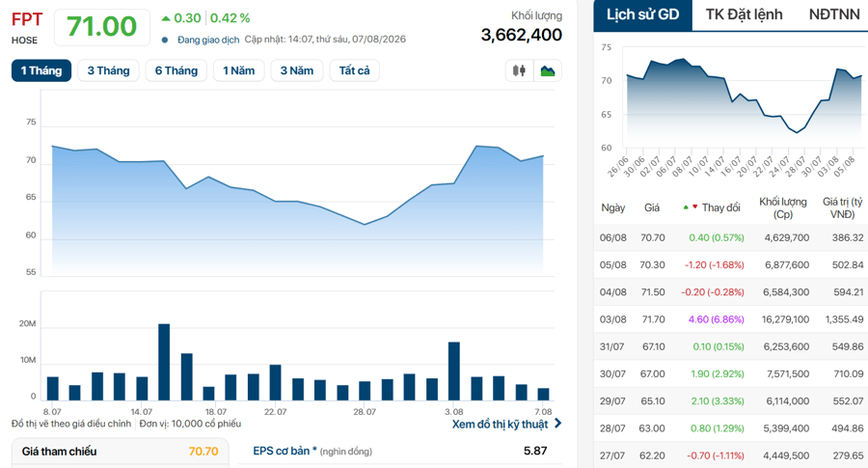Click the 3.08 volume bar
Screen dimensions: 868x468
[x=454, y=372]
